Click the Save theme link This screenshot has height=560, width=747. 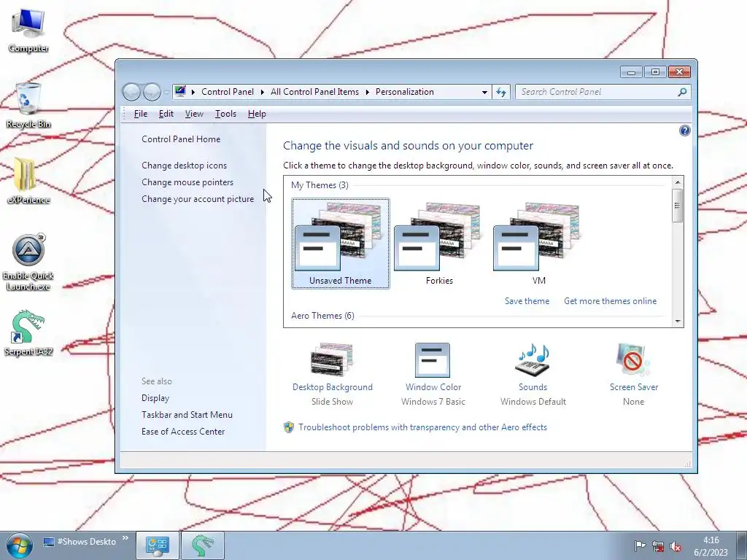527,301
